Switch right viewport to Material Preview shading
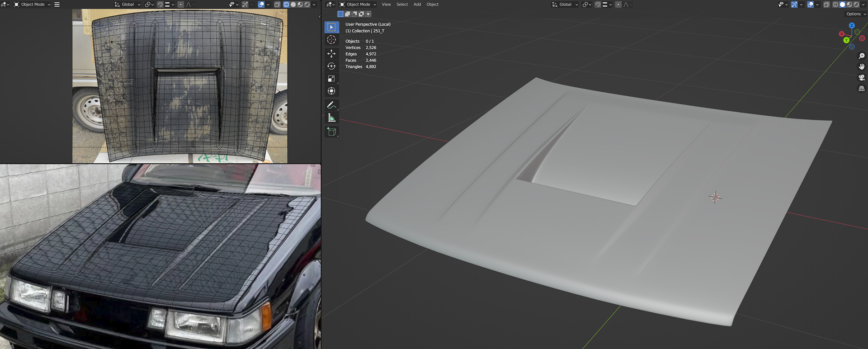 click(849, 5)
